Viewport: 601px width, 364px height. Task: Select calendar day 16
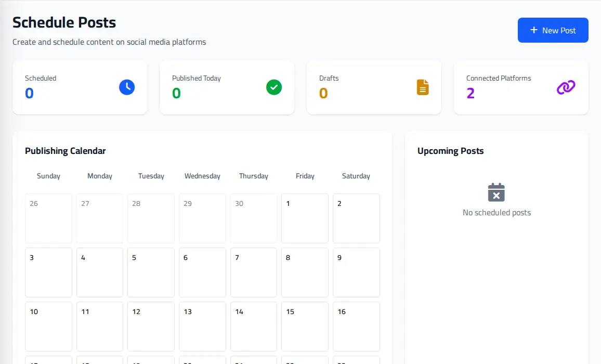point(356,327)
